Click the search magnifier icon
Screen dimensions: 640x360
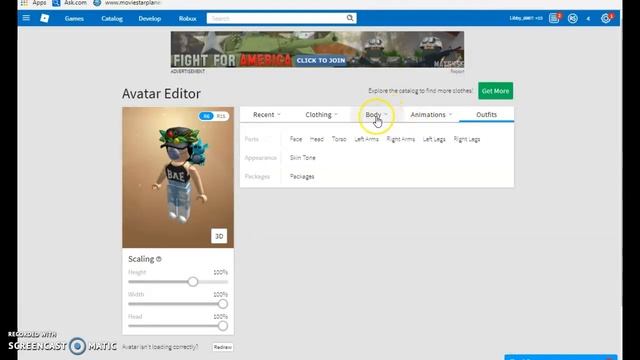pyautogui.click(x=350, y=18)
